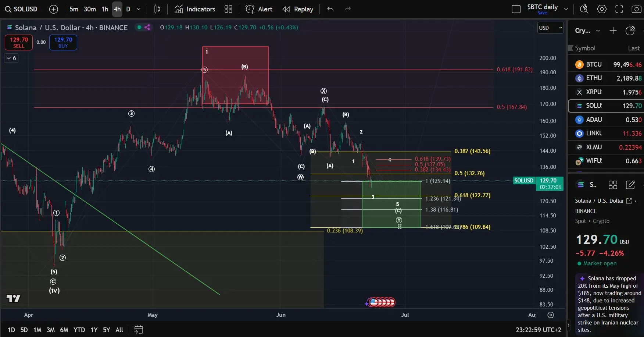This screenshot has height=337, width=644.
Task: Take a chart snapshot with camera icon
Action: point(637,9)
